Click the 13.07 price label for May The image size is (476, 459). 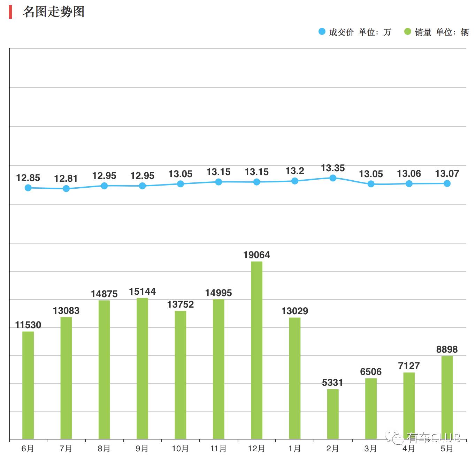point(447,173)
